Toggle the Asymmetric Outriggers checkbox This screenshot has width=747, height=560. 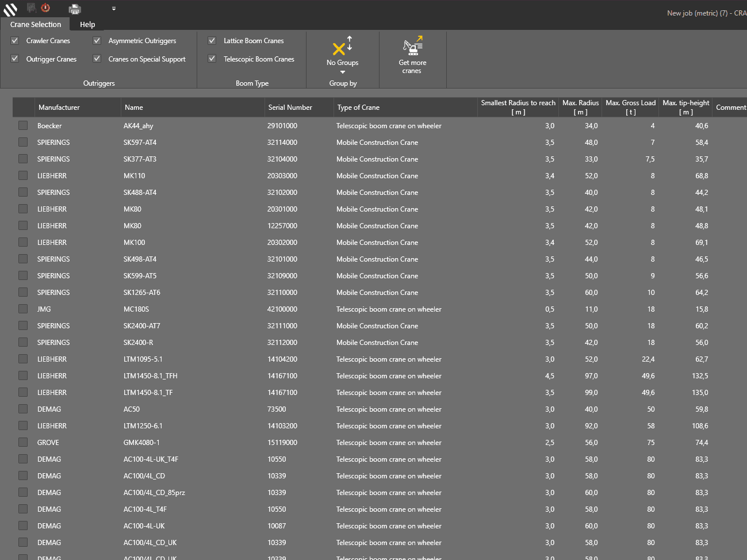tap(97, 40)
